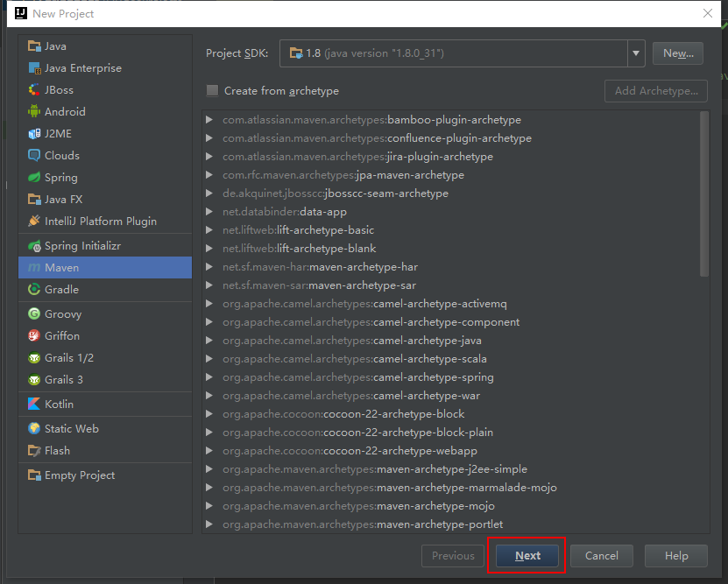The image size is (728, 584).
Task: Select camel-archetype-spring row
Action: click(456, 377)
